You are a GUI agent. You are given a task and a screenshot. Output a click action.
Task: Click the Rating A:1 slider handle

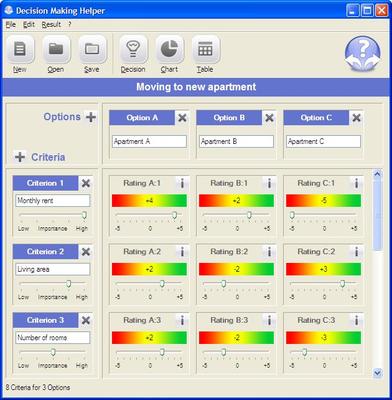point(174,215)
